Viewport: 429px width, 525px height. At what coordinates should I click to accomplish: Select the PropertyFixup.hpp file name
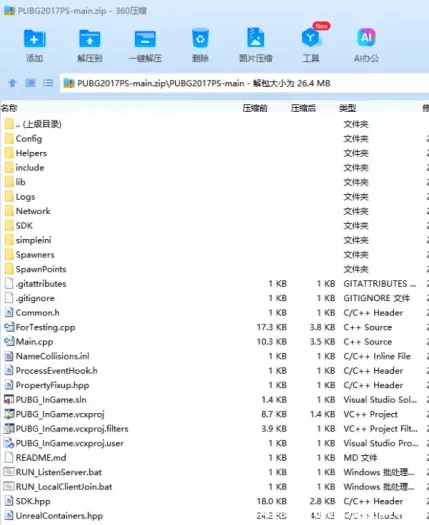(x=52, y=385)
